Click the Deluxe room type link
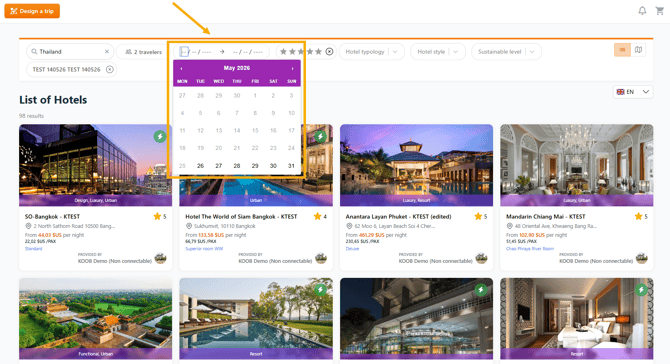Viewport: 670px width, 364px height. 352,249
